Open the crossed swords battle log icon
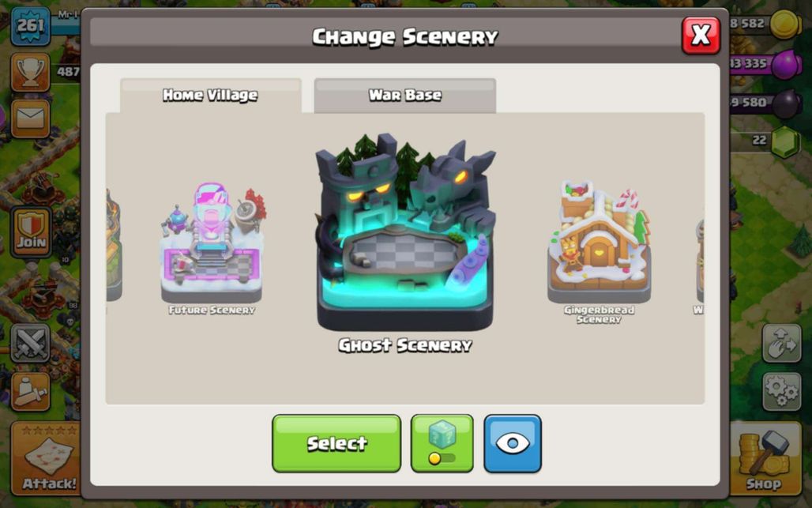 30,343
